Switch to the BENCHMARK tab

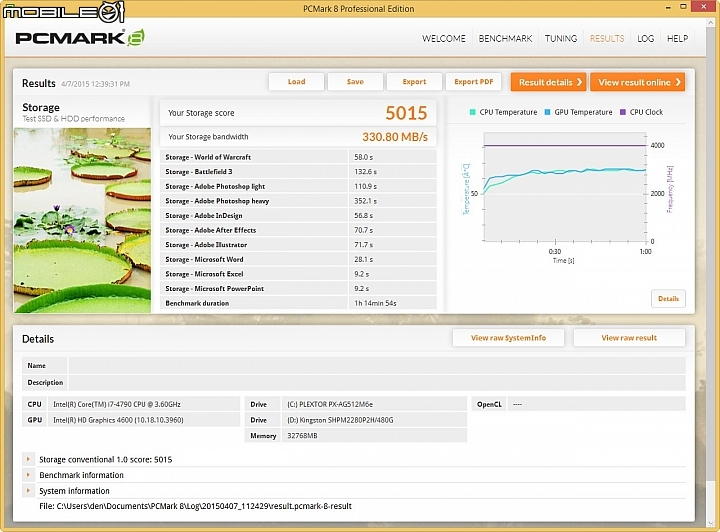(505, 39)
